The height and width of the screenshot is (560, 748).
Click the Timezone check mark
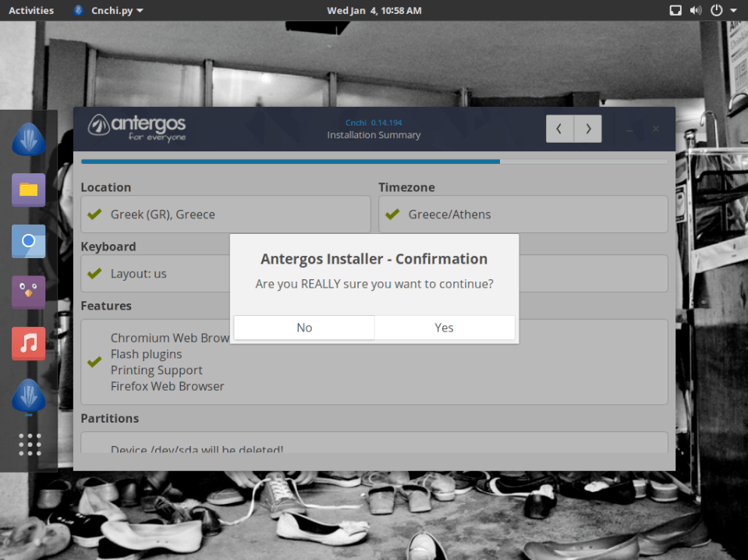(392, 214)
